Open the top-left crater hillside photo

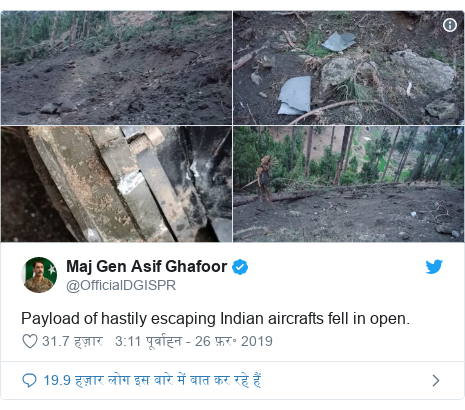tap(116, 68)
